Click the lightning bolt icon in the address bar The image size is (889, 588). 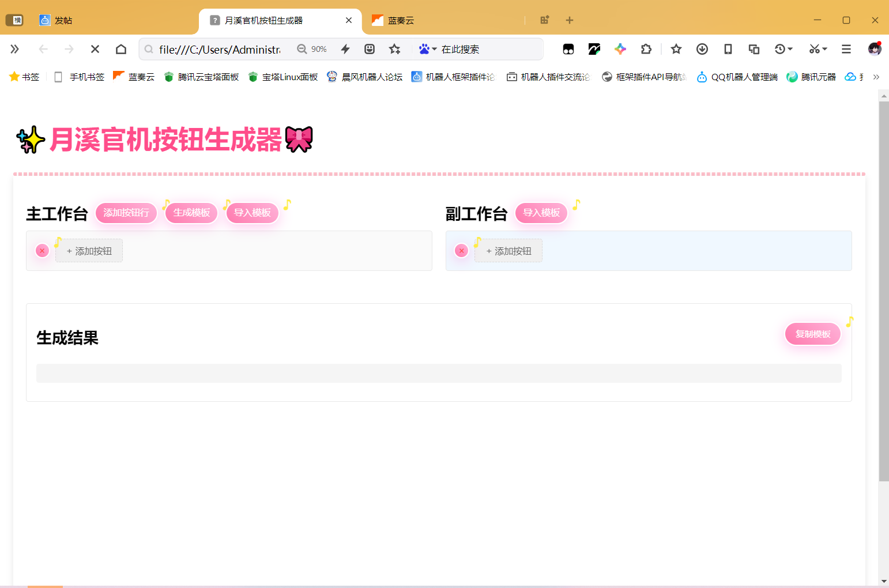click(345, 49)
